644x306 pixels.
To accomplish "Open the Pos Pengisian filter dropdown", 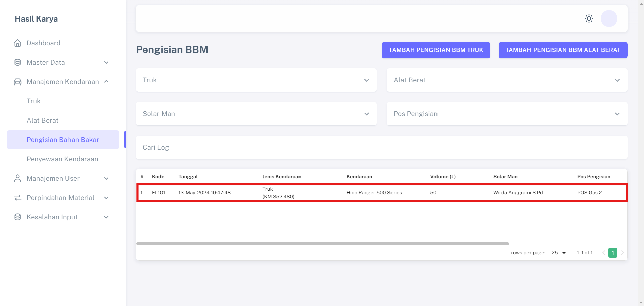I will 507,114.
